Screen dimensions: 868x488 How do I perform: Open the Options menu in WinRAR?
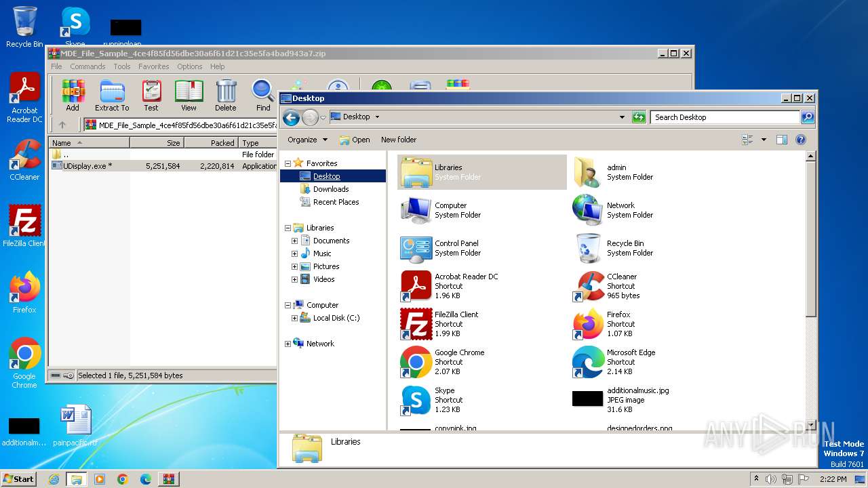(x=190, y=66)
